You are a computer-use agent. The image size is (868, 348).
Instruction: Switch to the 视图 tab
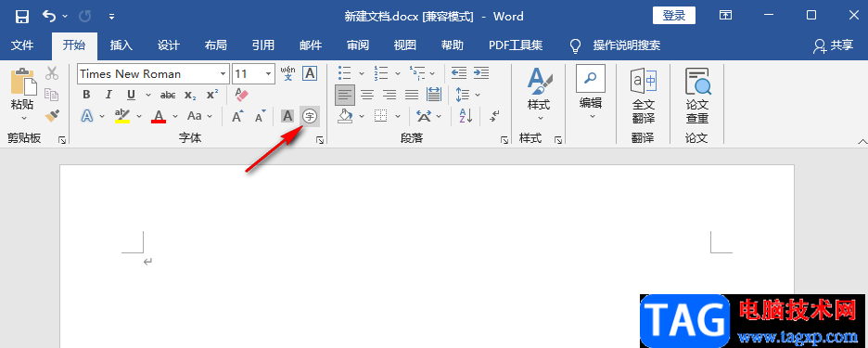[404, 45]
